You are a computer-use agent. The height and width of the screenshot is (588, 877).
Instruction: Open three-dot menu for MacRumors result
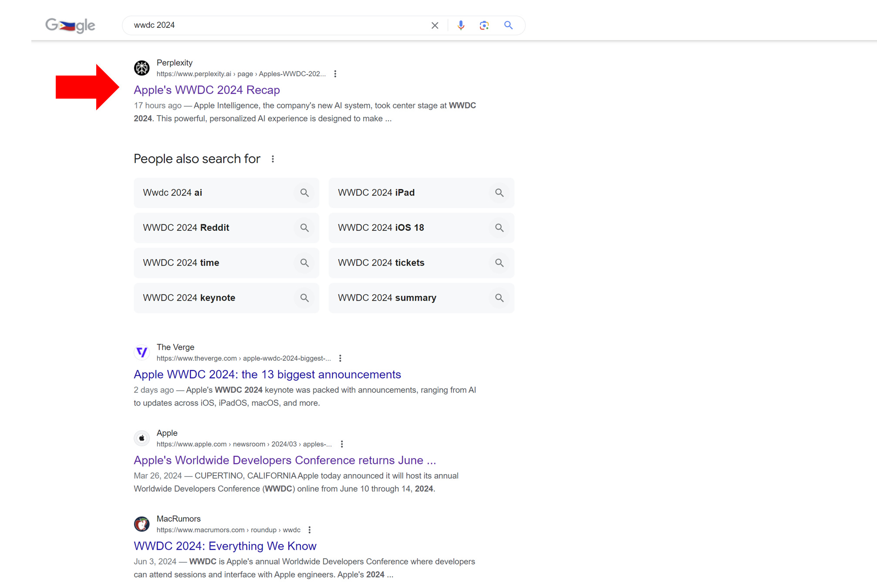[x=309, y=530]
